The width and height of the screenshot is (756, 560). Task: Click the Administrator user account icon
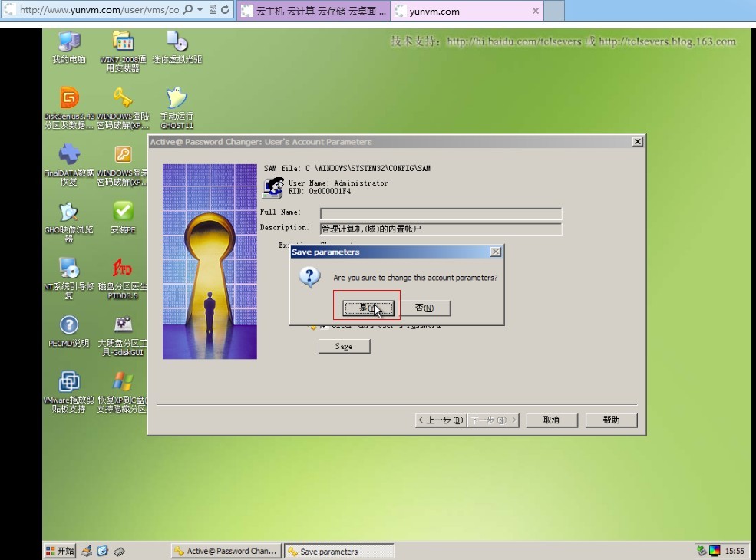pos(273,188)
